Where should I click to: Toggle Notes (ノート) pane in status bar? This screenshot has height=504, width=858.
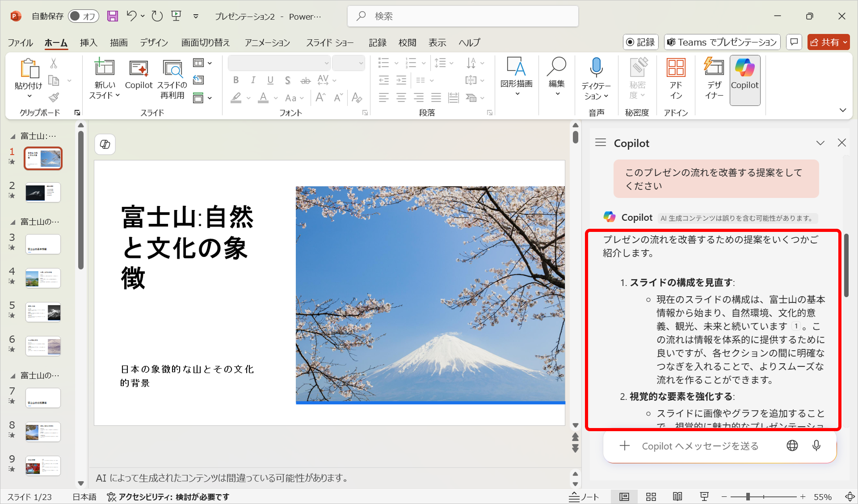pyautogui.click(x=584, y=497)
